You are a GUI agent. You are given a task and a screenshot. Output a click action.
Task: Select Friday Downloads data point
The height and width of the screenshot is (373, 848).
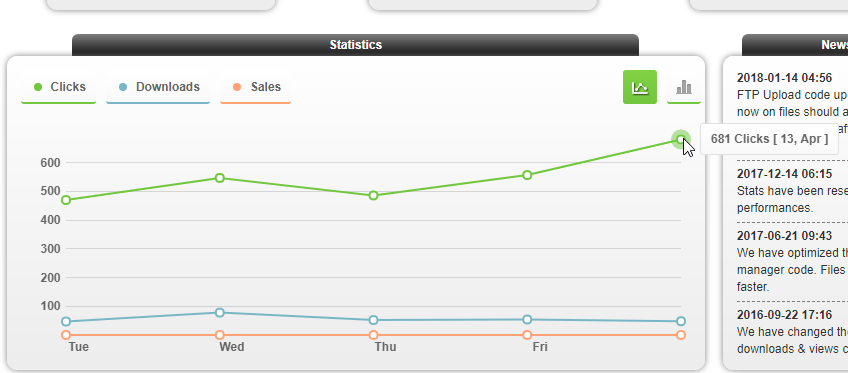tap(527, 319)
